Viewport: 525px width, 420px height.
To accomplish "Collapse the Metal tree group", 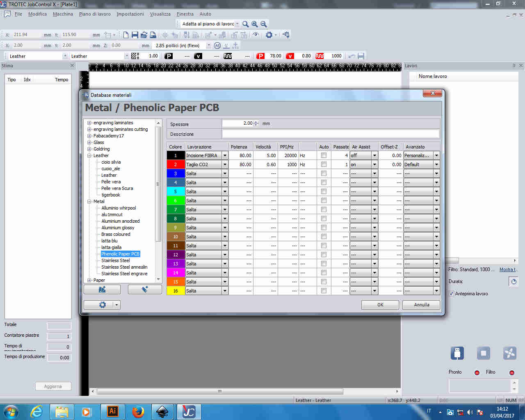I will (89, 202).
